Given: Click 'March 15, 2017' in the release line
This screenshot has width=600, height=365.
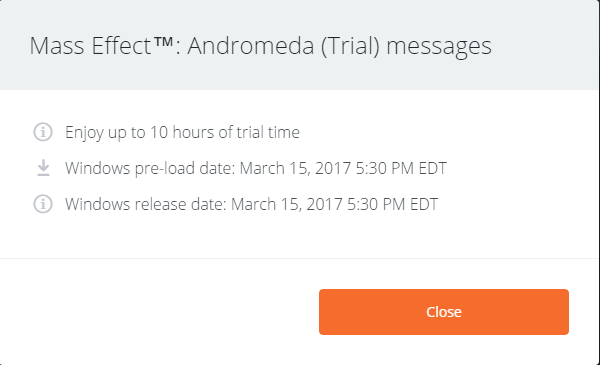Looking at the screenshot, I should [x=287, y=204].
